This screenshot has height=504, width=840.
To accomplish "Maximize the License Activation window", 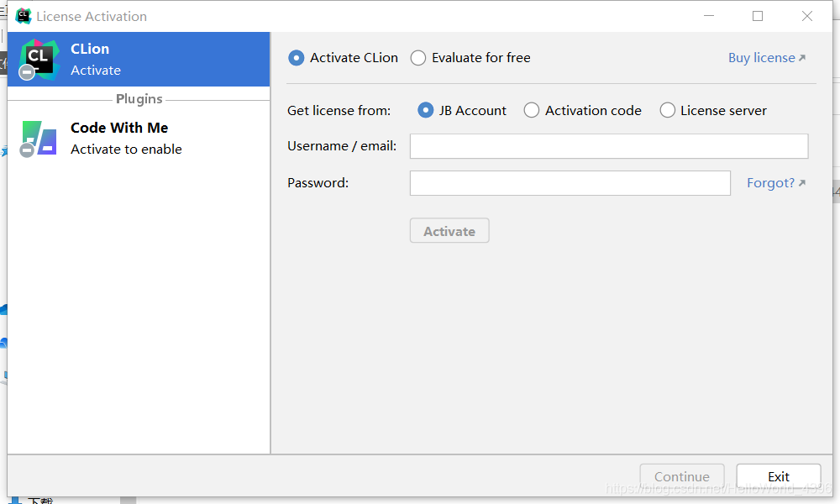I will pos(758,16).
